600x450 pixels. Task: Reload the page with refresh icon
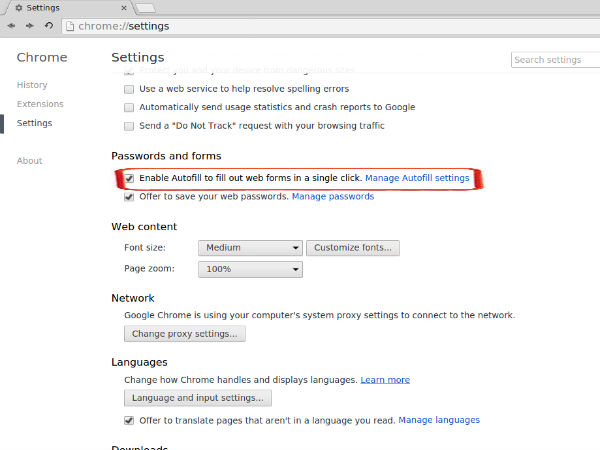pyautogui.click(x=48, y=25)
